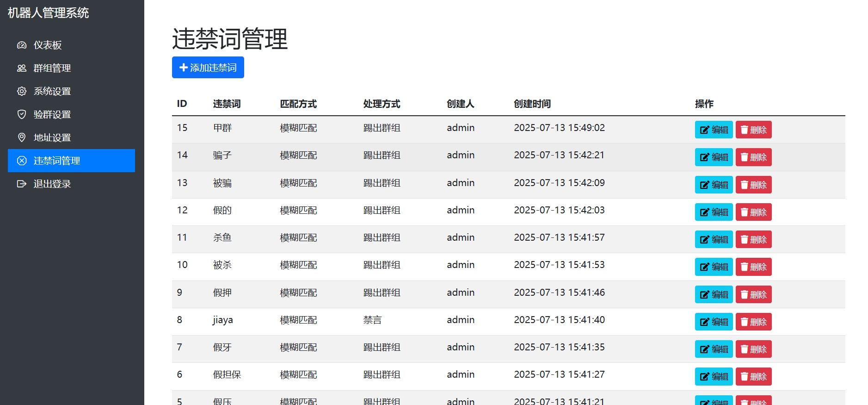Click the system settings gear icon
The width and height of the screenshot is (868, 405).
click(22, 91)
